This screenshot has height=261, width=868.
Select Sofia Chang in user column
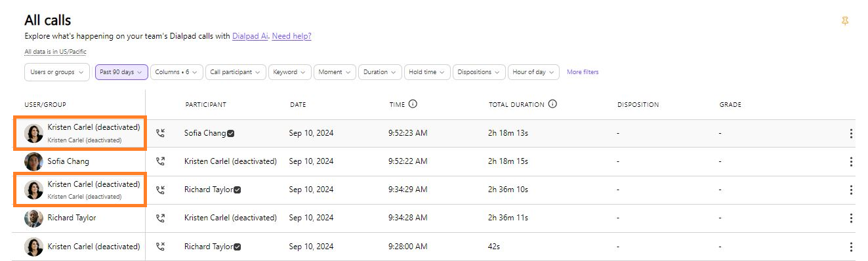pos(68,161)
